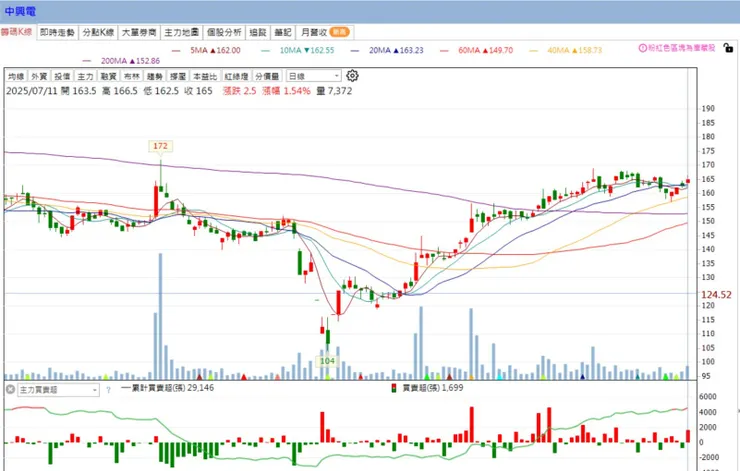Click the 高 166.5 high price

coord(120,91)
